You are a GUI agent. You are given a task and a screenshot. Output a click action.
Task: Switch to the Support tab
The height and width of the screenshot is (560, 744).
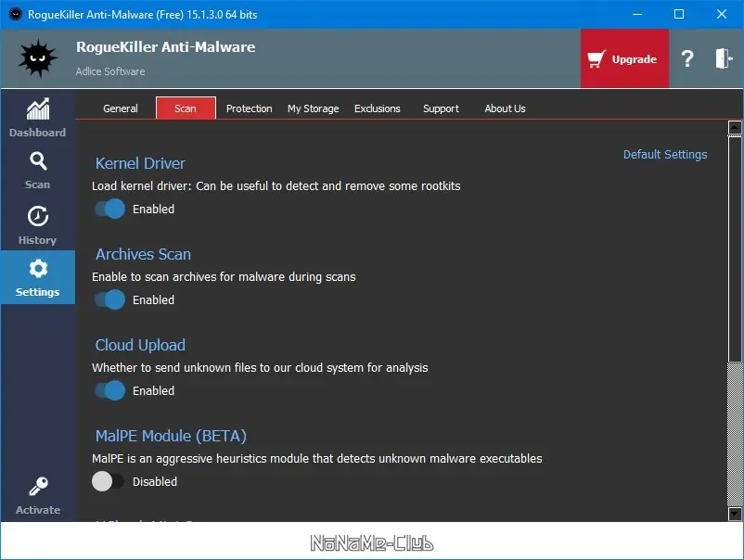tap(442, 108)
